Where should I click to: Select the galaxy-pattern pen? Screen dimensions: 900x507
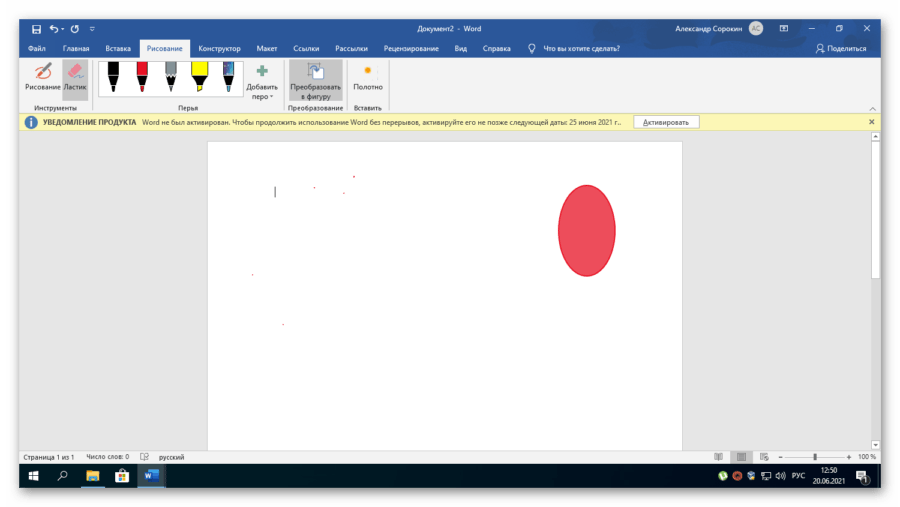click(228, 77)
